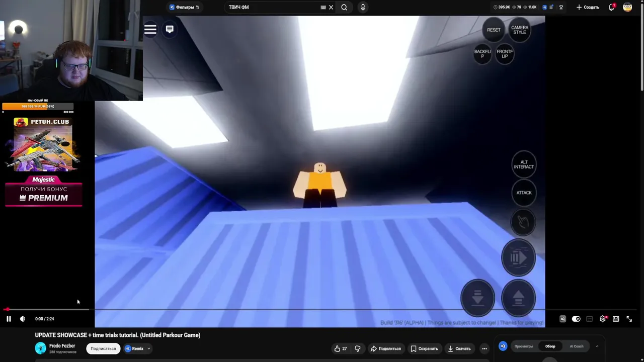This screenshot has width=644, height=362.
Task: Click the Remix button
Action: [134, 348]
